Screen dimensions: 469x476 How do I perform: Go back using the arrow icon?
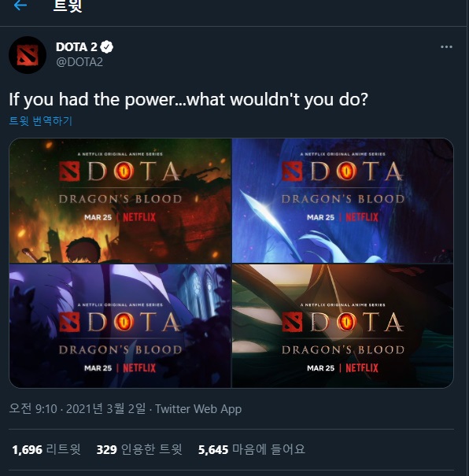pos(20,5)
